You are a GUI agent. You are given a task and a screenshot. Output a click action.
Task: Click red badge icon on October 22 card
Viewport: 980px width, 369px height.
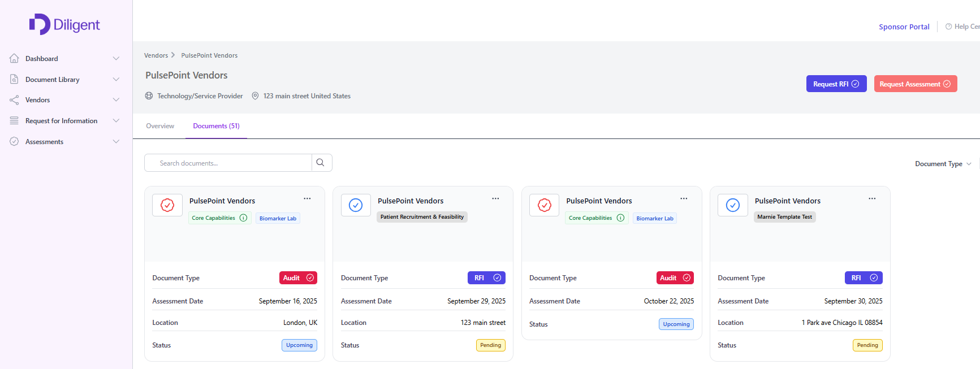[x=545, y=205]
